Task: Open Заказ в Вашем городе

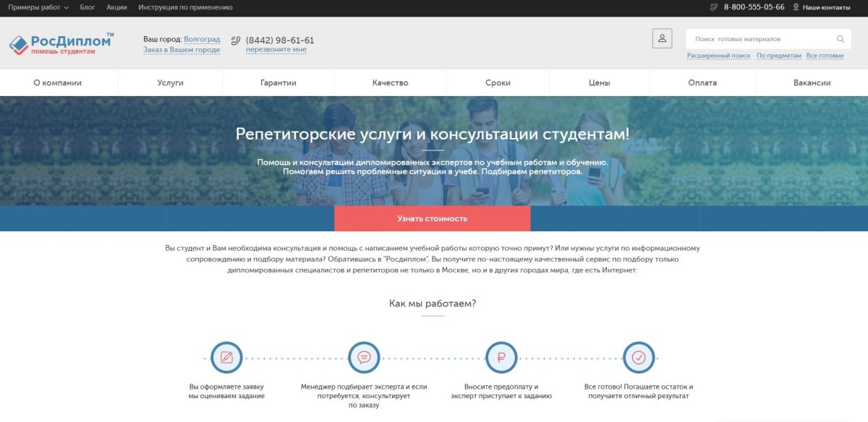Action: 182,50
